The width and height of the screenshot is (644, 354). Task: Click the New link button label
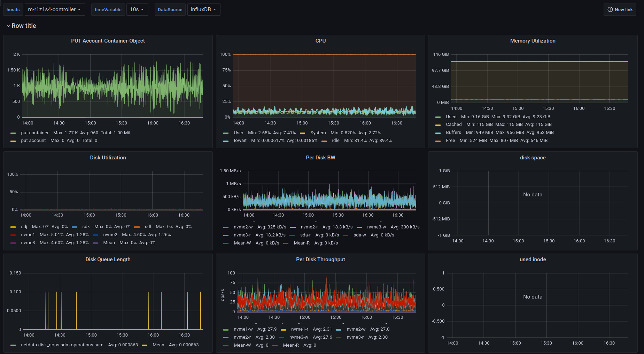(623, 10)
